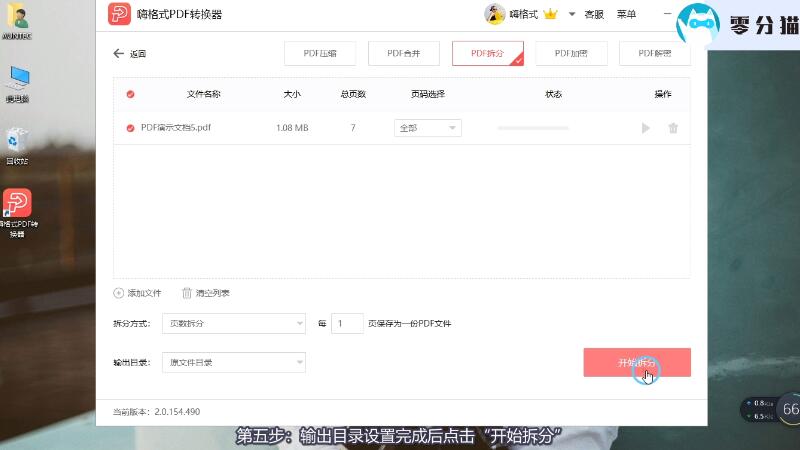Viewport: 800px width, 450px height.
Task: Expand the account dropdown arrow
Action: click(572, 14)
